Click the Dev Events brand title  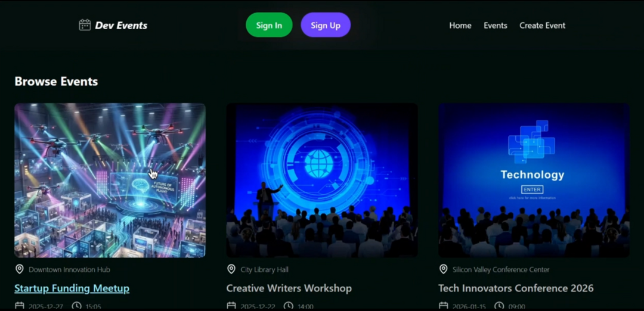(121, 26)
